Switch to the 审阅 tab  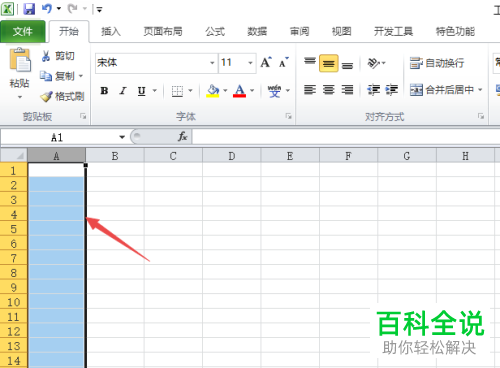pos(299,31)
